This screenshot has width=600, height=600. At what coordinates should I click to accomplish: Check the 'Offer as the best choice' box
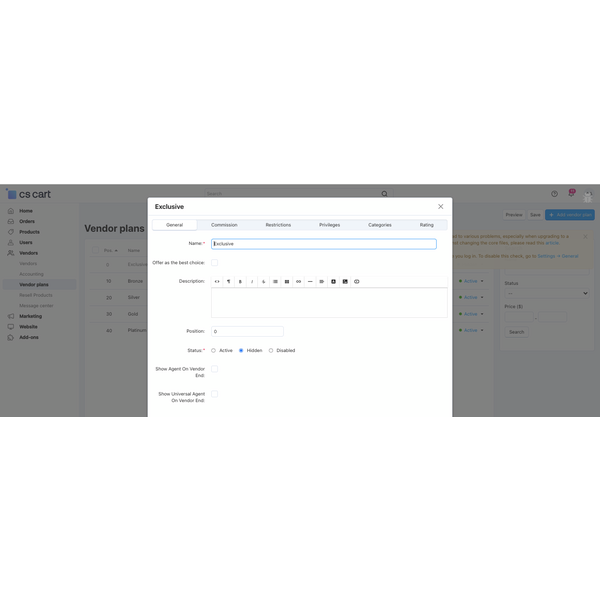coord(214,263)
